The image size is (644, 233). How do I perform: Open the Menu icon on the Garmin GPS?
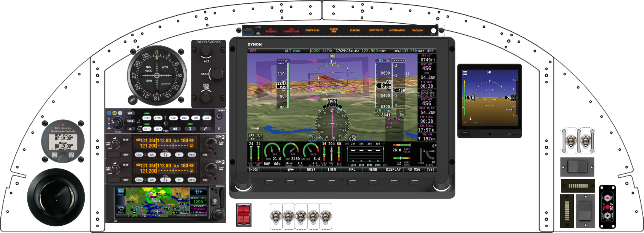click(121, 192)
